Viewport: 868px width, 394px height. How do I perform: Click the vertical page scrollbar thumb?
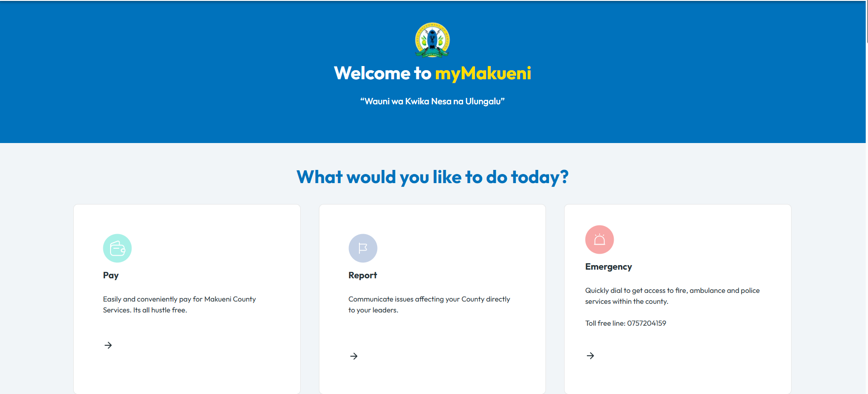(867, 22)
